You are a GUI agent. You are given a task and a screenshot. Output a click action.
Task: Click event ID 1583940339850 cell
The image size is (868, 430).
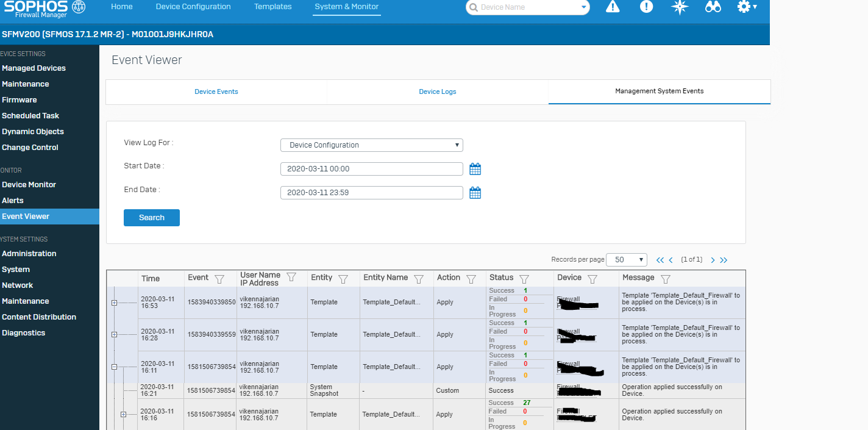point(212,302)
